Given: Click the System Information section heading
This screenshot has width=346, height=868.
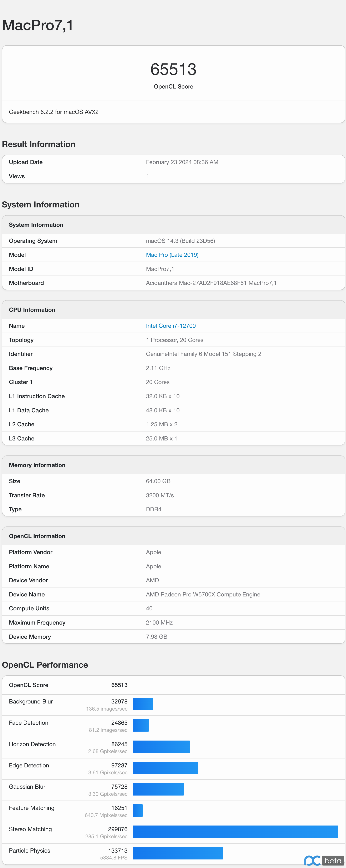Looking at the screenshot, I should (41, 205).
